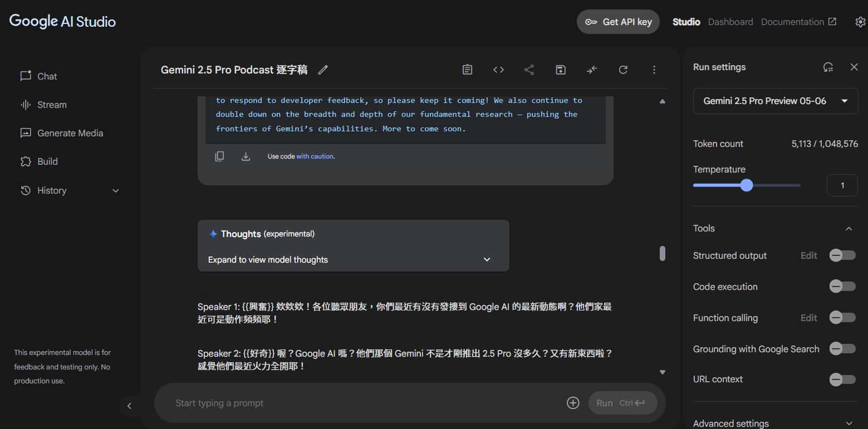Screen dimensions: 868x429
Task: Collapse the Tools section
Action: point(849,229)
